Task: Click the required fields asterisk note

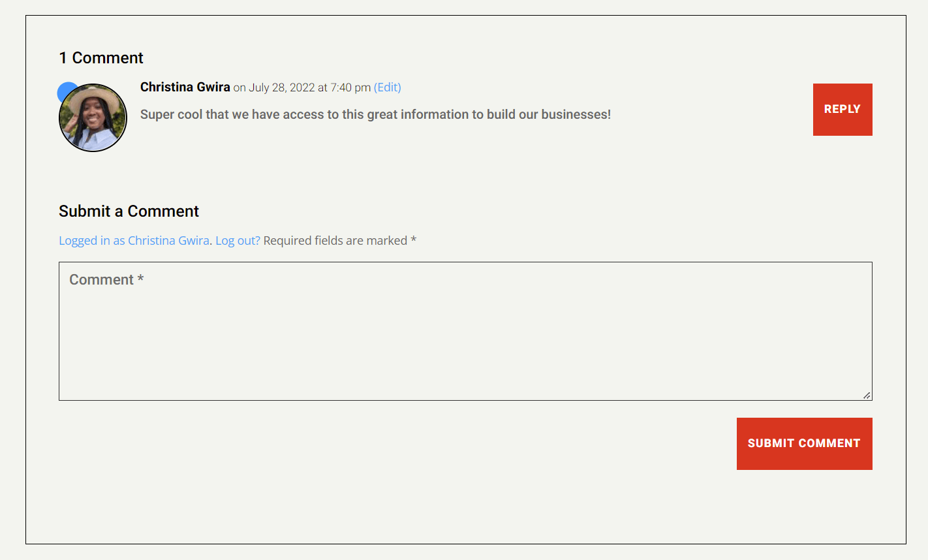Action: tap(341, 240)
